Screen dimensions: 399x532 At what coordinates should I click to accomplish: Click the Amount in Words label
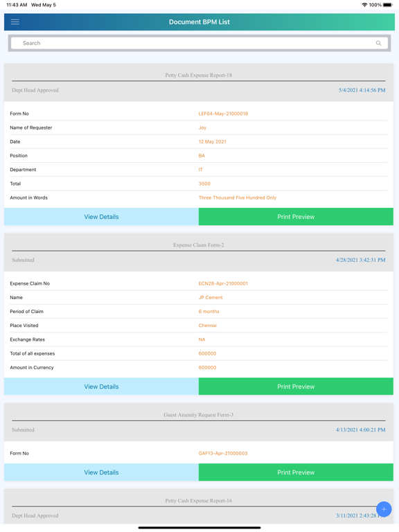29,197
